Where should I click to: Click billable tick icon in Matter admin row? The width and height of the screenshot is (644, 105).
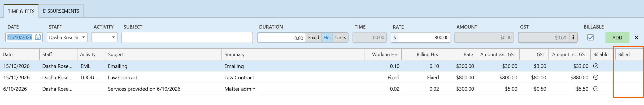click(x=596, y=89)
